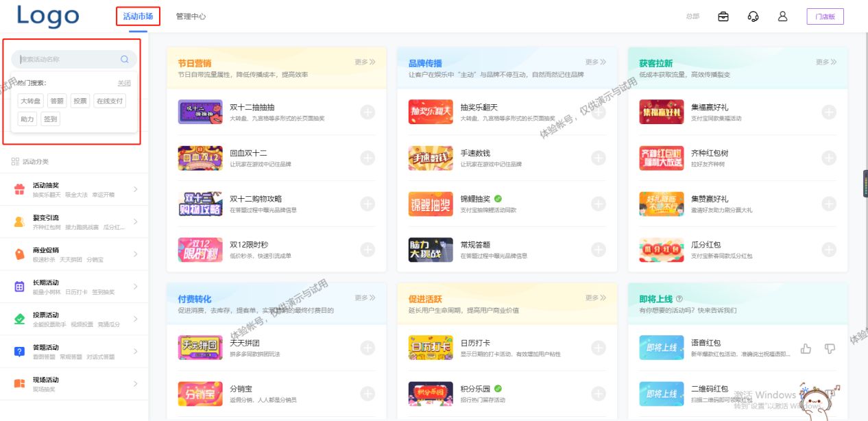The width and height of the screenshot is (868, 421).
Task: Open the headset customer-service icon
Action: (x=753, y=16)
